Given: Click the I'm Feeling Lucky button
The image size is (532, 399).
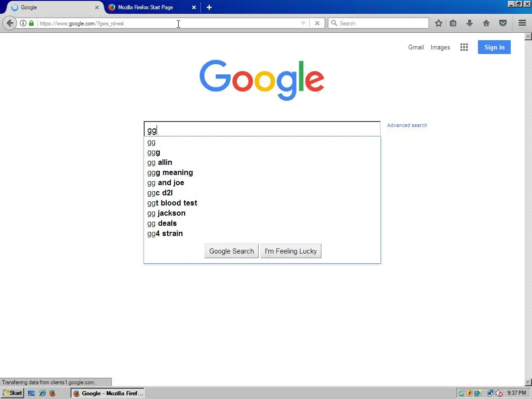Looking at the screenshot, I should click(x=291, y=251).
